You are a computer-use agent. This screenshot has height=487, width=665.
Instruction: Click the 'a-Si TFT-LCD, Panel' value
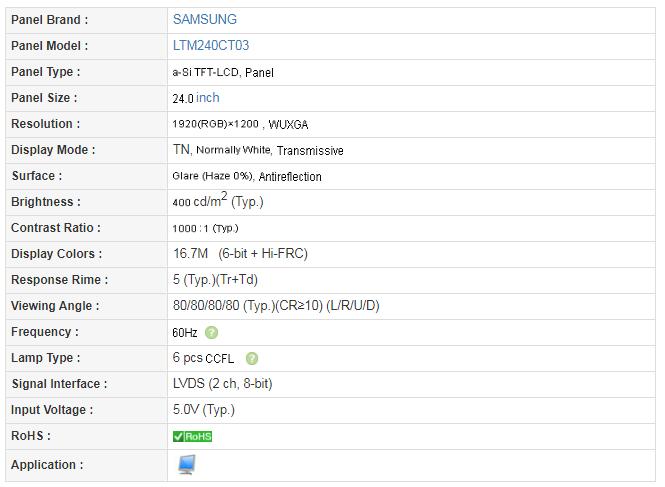tap(223, 73)
